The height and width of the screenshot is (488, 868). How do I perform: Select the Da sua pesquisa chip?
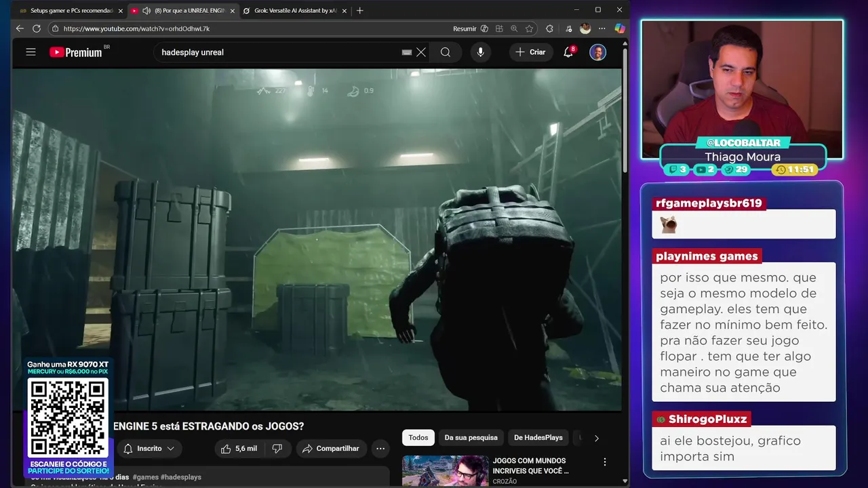[x=471, y=437]
